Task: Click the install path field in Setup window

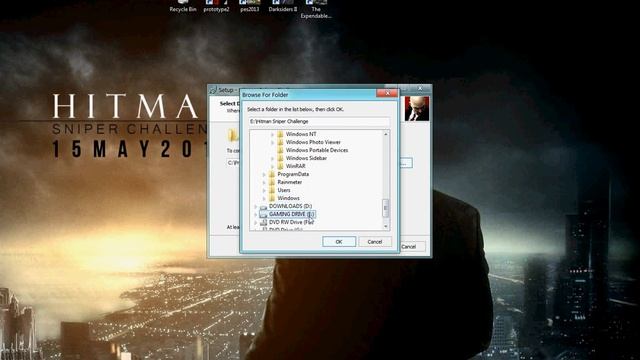Action: point(233,163)
